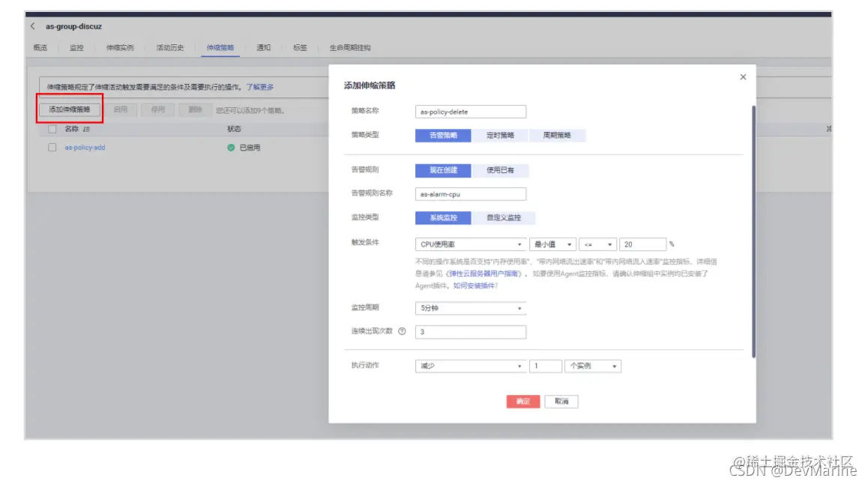Choose use existing alarm rule

500,170
